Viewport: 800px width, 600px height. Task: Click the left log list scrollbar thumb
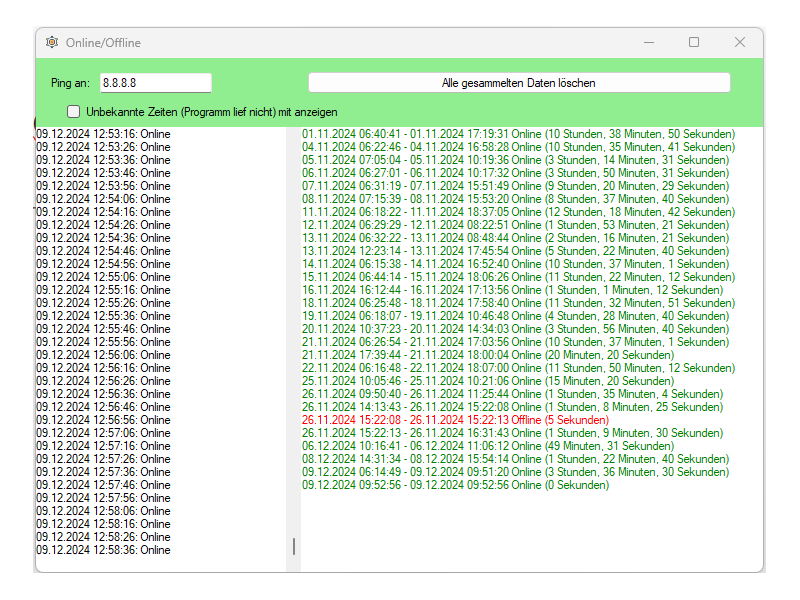293,546
